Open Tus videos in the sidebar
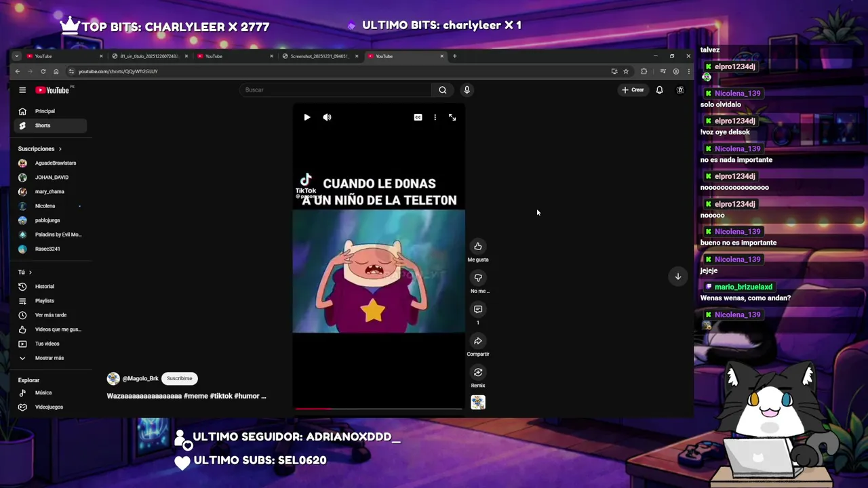The image size is (868, 488). pos(50,344)
